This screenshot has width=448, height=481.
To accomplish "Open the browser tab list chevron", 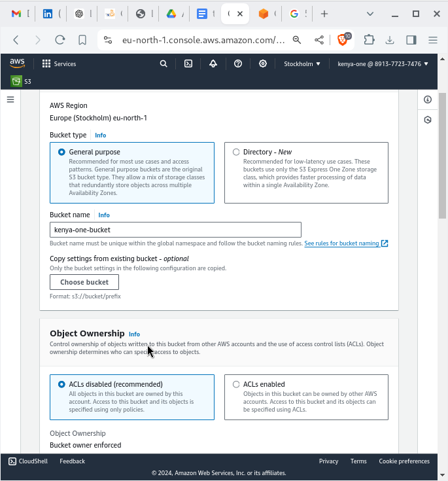I will [370, 14].
